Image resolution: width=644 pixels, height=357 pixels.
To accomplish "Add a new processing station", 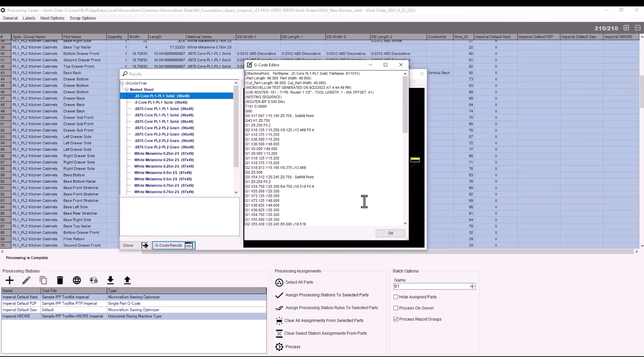I will [x=10, y=280].
